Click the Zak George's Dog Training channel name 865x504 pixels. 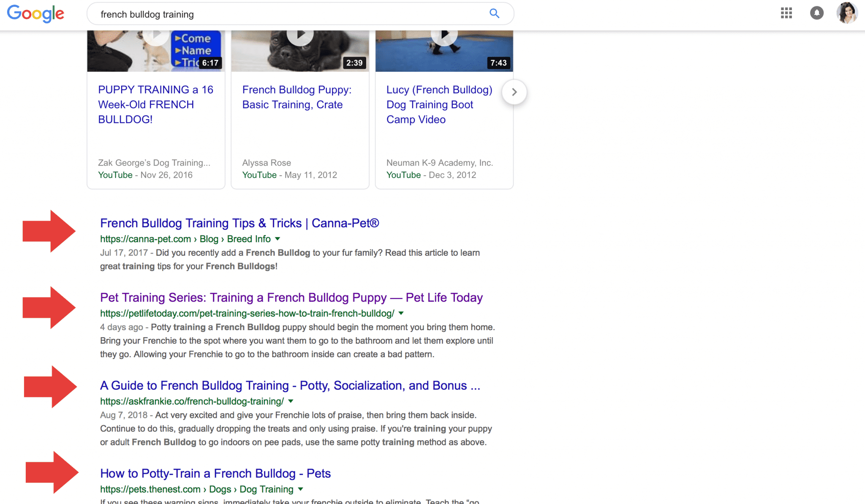click(x=154, y=163)
